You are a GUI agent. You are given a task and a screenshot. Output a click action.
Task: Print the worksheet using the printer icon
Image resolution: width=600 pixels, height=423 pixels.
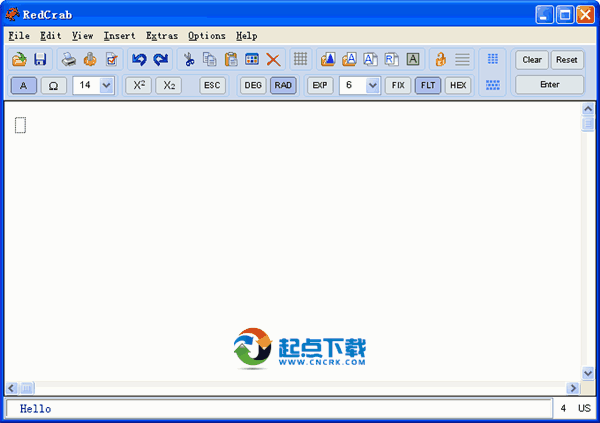(69, 59)
